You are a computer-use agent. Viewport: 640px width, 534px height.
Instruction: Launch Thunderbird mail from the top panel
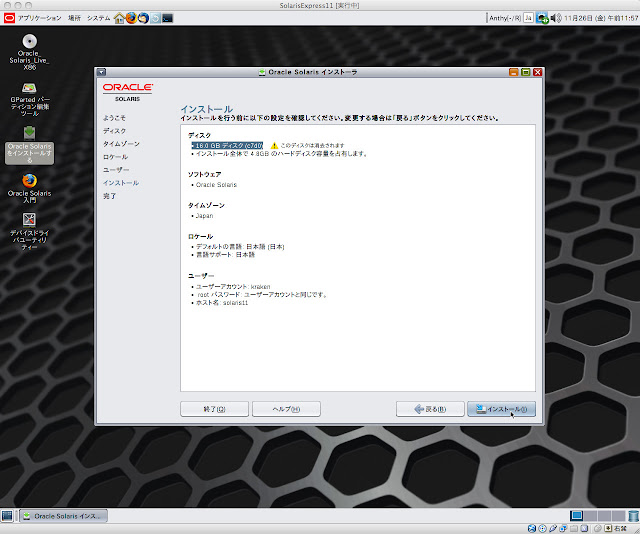tap(143, 18)
